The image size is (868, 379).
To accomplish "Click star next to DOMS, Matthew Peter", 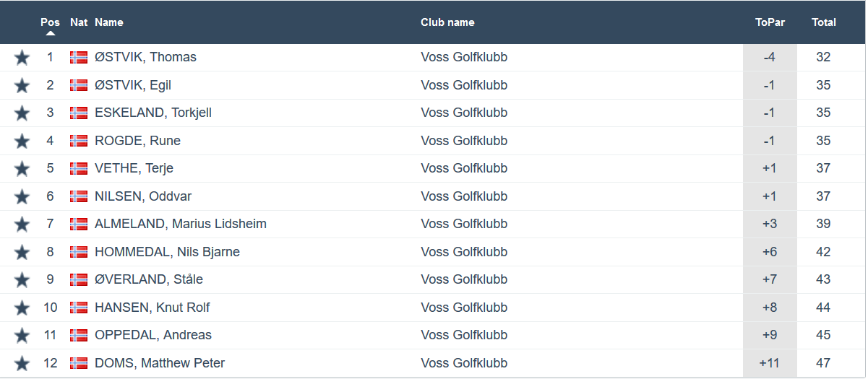I will coord(22,363).
